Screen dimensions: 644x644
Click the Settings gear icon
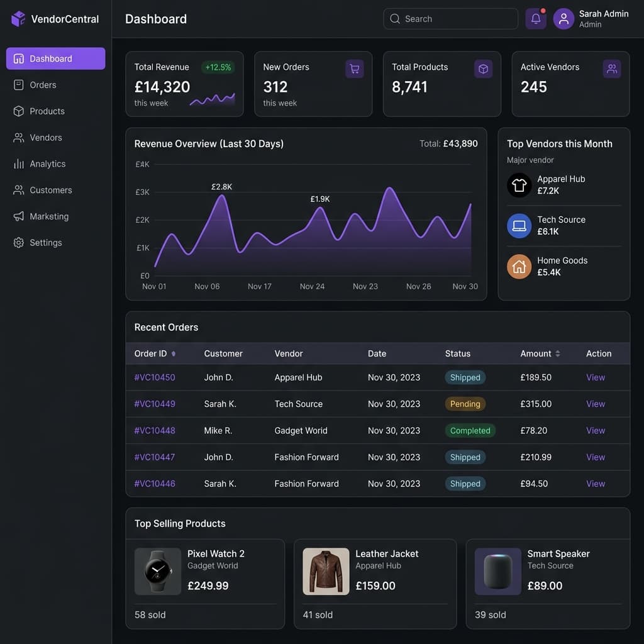tap(19, 243)
